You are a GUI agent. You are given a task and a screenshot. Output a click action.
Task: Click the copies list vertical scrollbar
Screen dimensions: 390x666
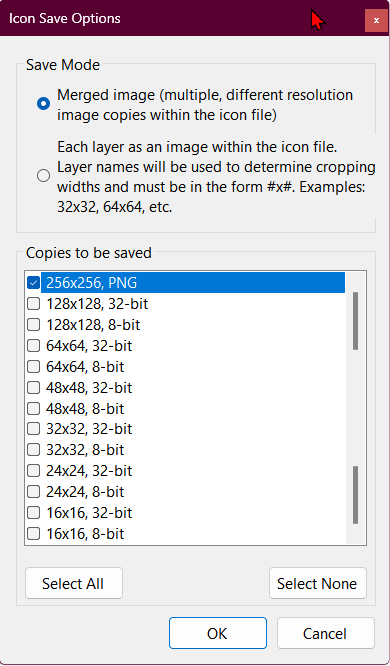tap(356, 407)
